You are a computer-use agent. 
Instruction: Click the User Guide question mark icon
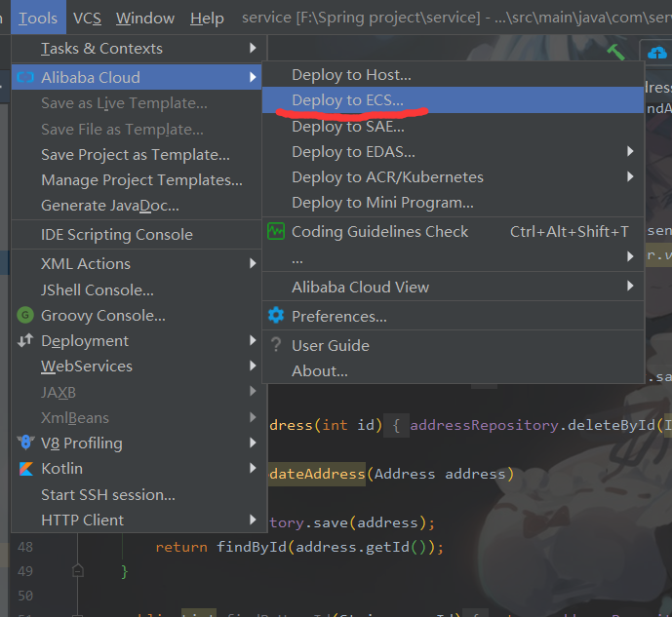click(276, 345)
